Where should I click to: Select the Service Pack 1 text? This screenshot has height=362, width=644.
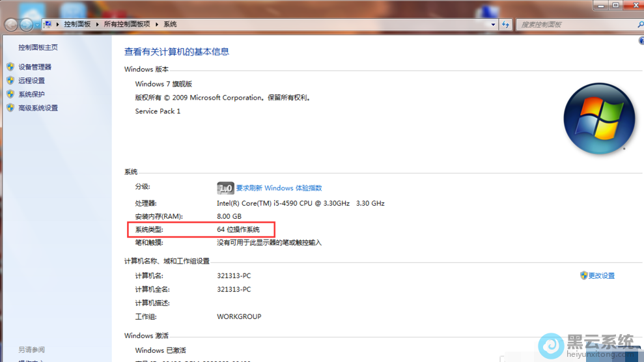[x=158, y=111]
